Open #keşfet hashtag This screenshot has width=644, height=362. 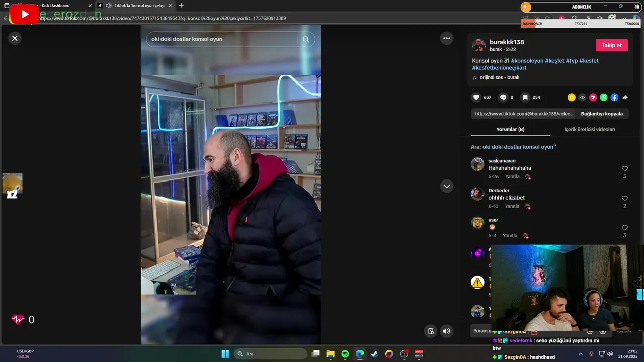coord(554,61)
